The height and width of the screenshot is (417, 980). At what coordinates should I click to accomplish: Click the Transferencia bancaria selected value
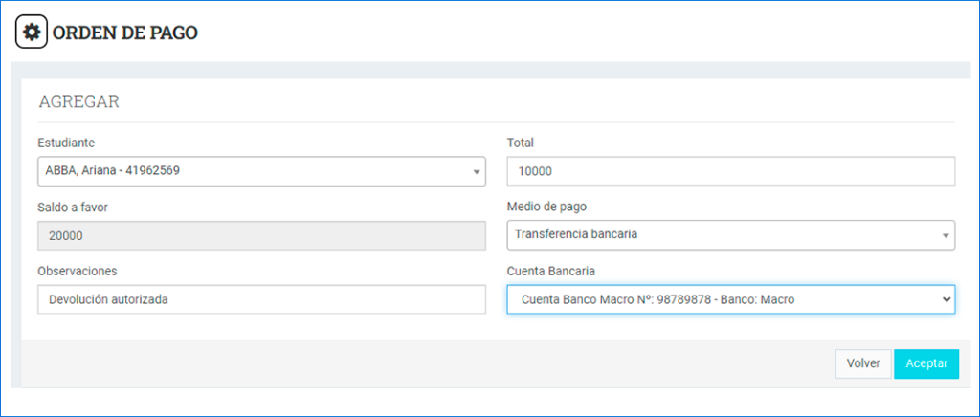576,234
